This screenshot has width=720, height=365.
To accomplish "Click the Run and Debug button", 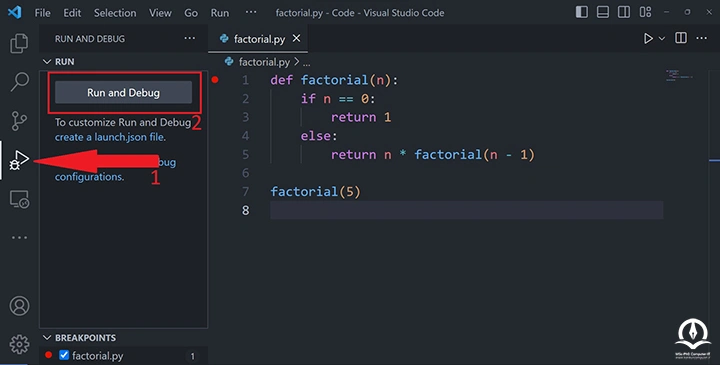I will click(124, 92).
